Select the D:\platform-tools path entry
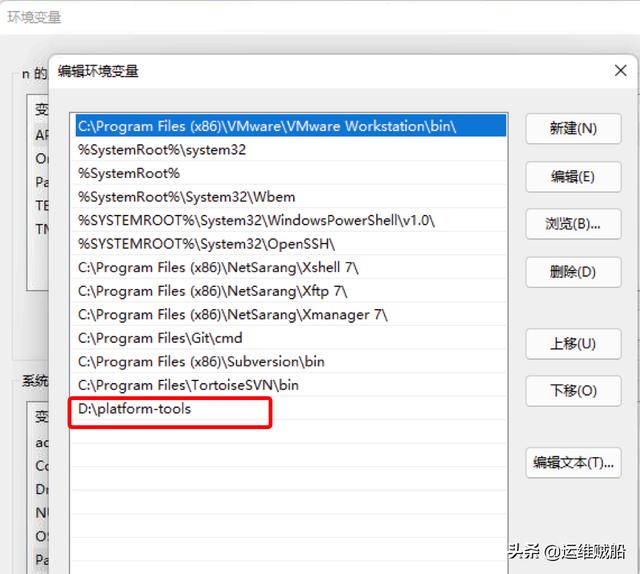 [x=289, y=409]
